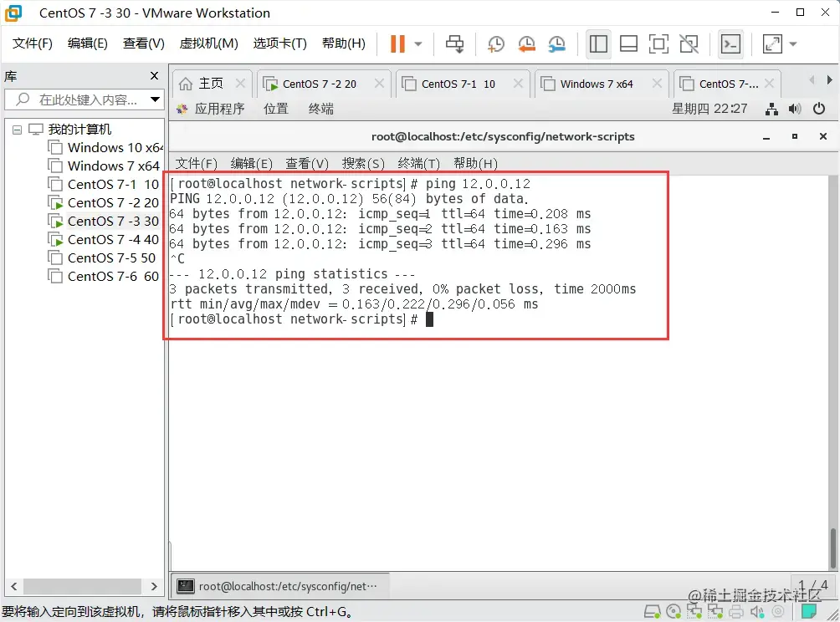The height and width of the screenshot is (622, 840).
Task: Open the 查看(V) menu in VMware
Action: [144, 43]
